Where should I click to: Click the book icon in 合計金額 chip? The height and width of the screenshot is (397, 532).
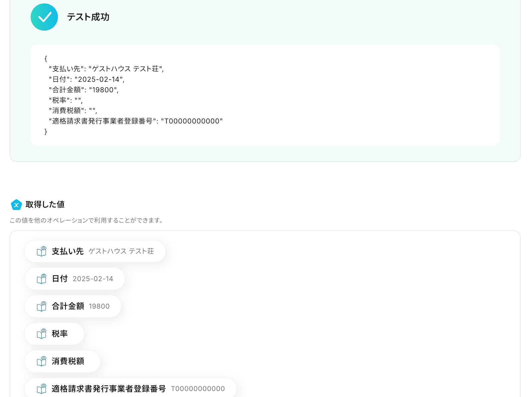point(42,306)
